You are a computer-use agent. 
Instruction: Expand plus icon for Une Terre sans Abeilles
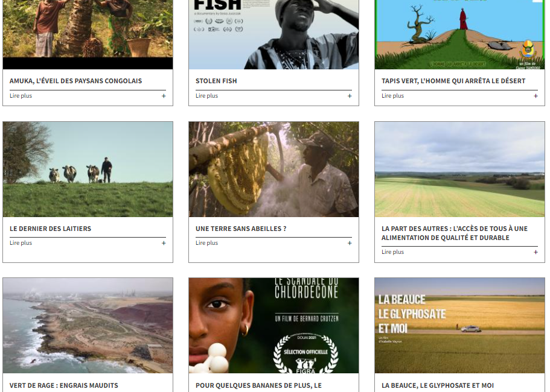point(350,243)
